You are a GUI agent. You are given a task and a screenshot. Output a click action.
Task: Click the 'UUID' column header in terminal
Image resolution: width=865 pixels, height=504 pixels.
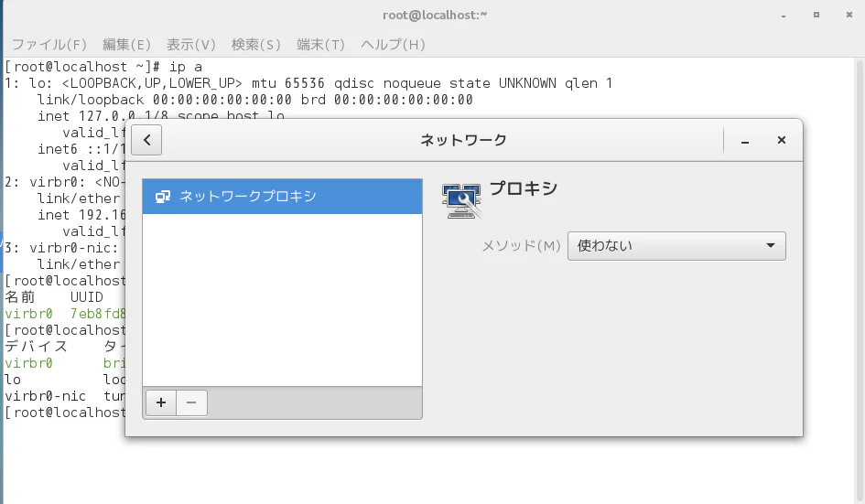pos(87,297)
